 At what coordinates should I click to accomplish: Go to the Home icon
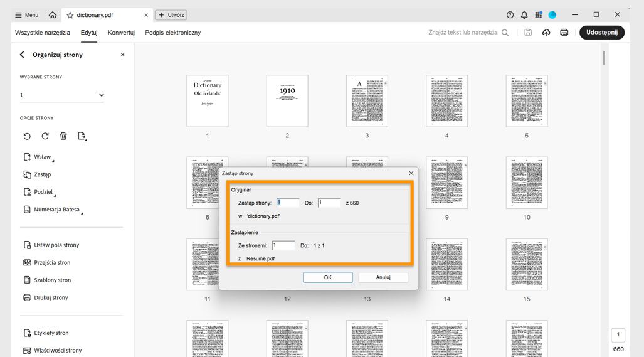click(53, 15)
